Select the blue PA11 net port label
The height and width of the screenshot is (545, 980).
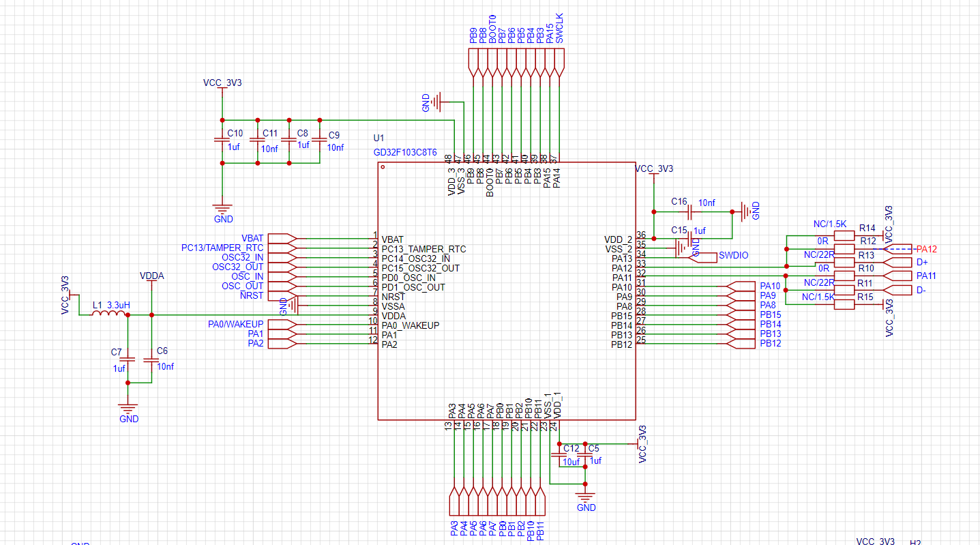pyautogui.click(x=926, y=276)
